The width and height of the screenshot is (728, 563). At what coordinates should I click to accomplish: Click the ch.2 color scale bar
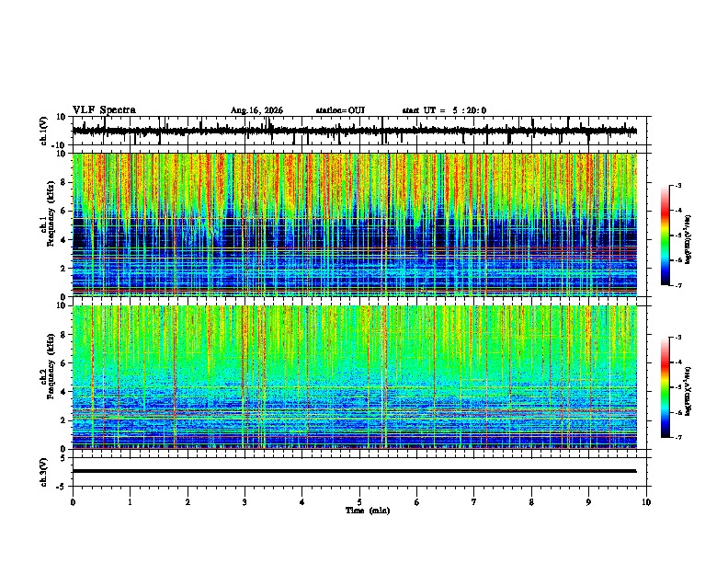[665, 387]
